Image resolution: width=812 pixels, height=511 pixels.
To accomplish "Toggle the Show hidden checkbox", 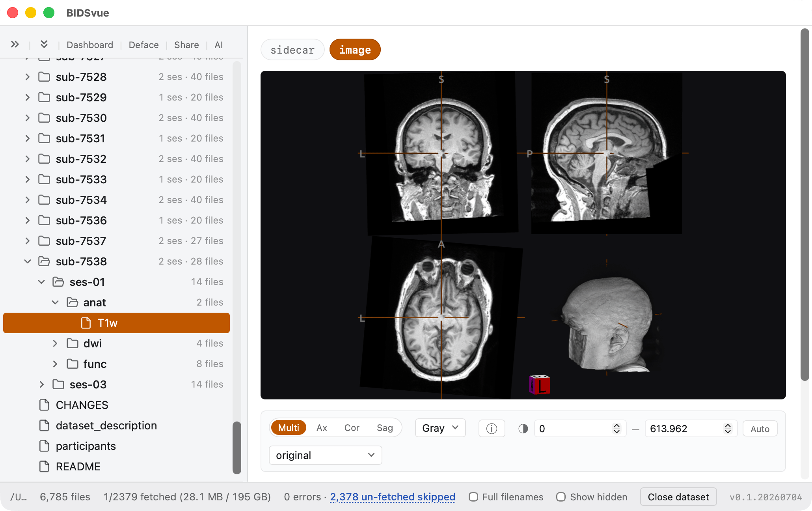I will [561, 497].
